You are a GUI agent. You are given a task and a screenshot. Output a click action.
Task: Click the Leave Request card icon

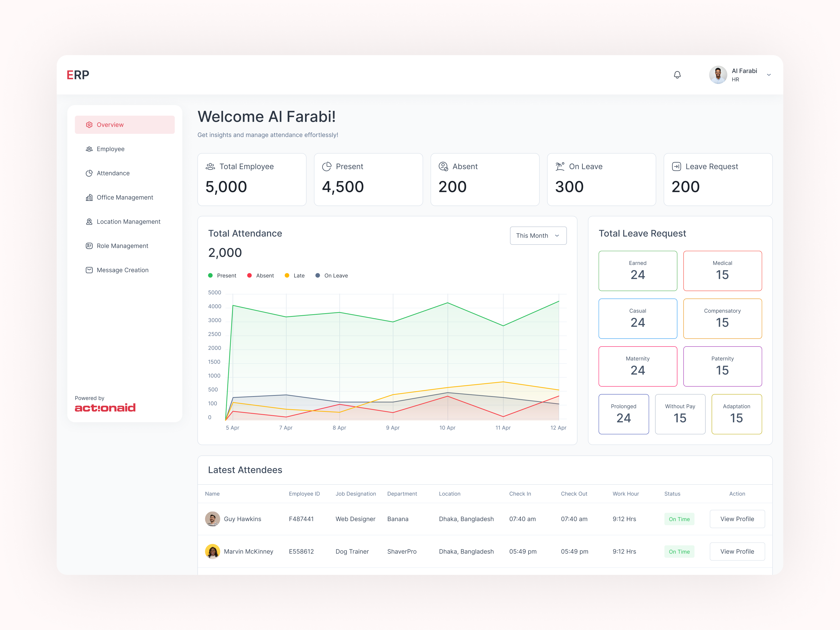coord(676,166)
